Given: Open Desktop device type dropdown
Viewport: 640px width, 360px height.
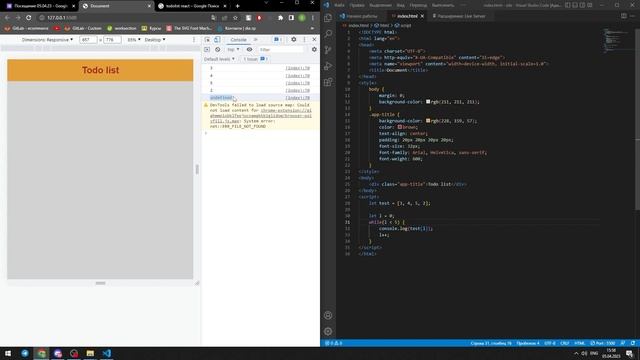Looking at the screenshot, I should pyautogui.click(x=155, y=40).
